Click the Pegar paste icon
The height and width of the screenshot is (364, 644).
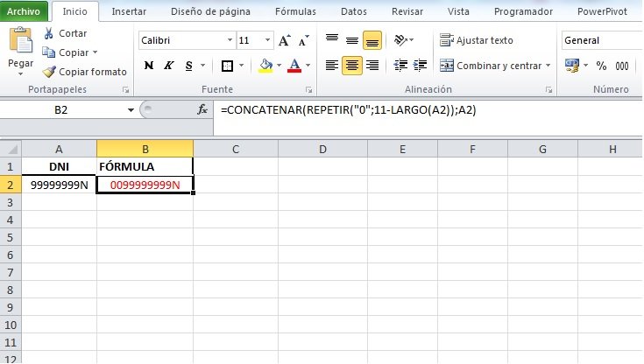[x=20, y=39]
